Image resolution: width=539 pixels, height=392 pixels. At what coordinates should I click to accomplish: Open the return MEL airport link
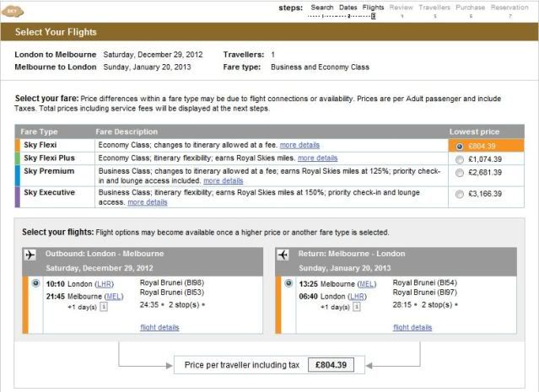(x=367, y=284)
